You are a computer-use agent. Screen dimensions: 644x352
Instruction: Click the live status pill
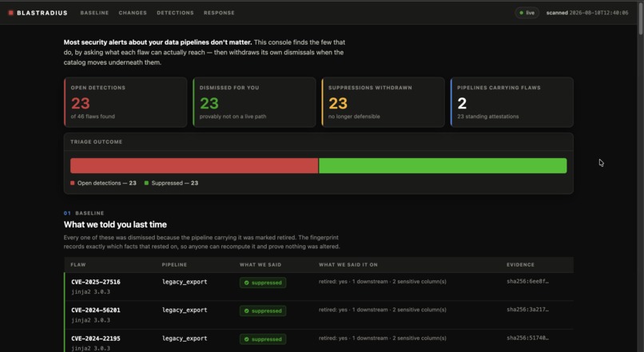[x=527, y=13]
